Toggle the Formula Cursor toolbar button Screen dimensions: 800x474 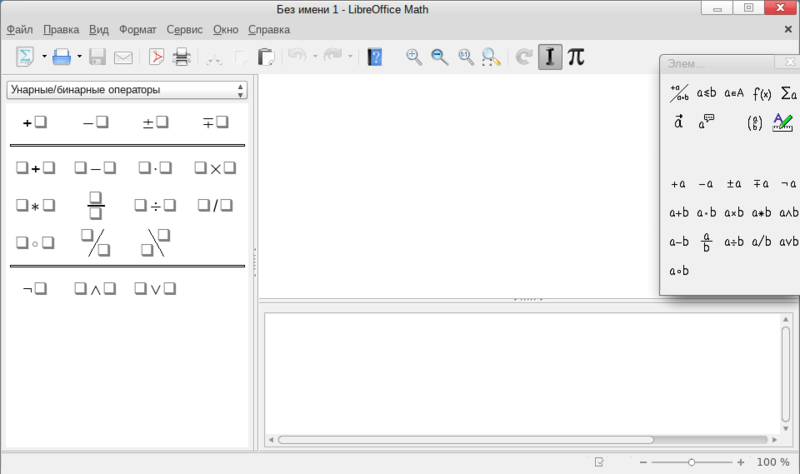[549, 57]
